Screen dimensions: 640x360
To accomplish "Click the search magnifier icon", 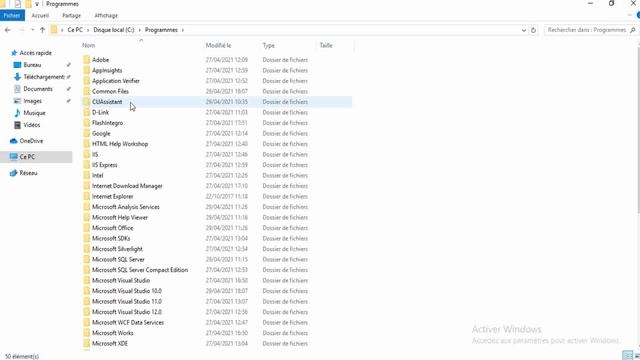I will [x=633, y=30].
